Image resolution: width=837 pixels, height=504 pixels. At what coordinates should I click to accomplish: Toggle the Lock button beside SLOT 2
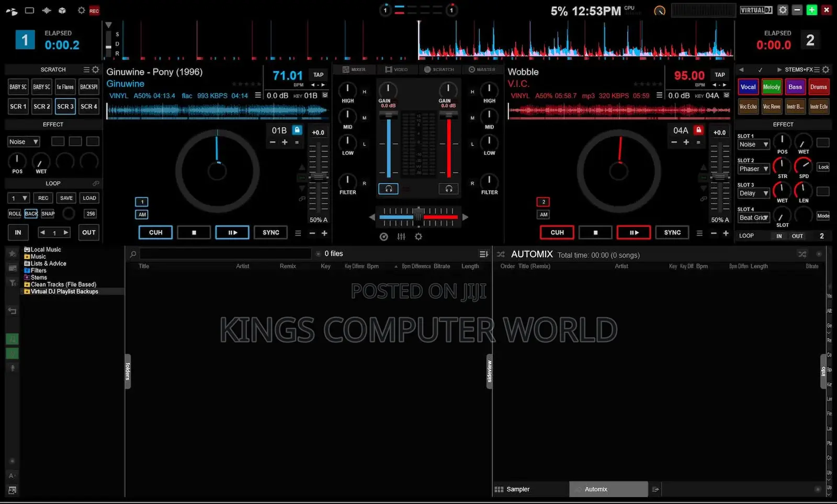pyautogui.click(x=823, y=167)
